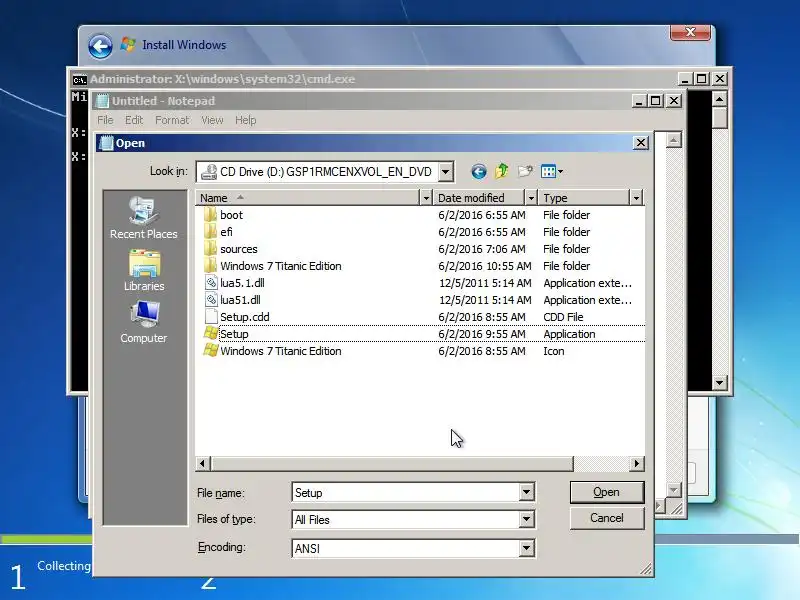Click in the File name field
Viewport: 800px width, 600px height.
click(406, 492)
